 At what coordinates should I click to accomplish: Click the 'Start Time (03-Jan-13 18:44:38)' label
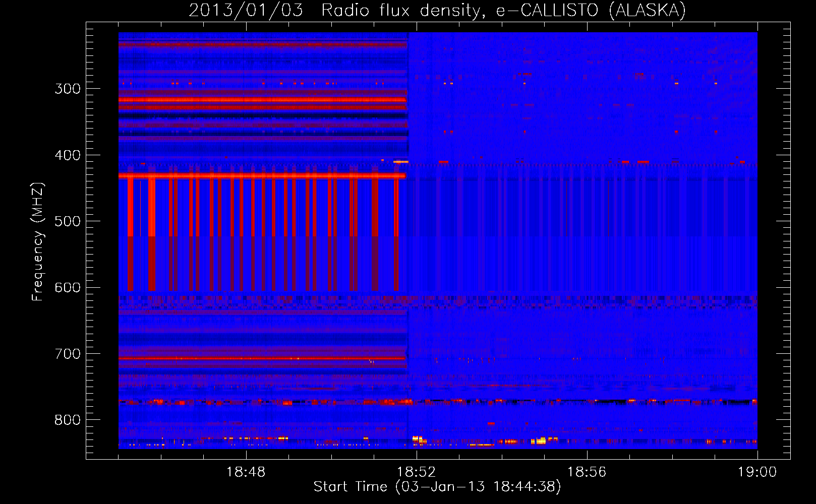coord(437,487)
